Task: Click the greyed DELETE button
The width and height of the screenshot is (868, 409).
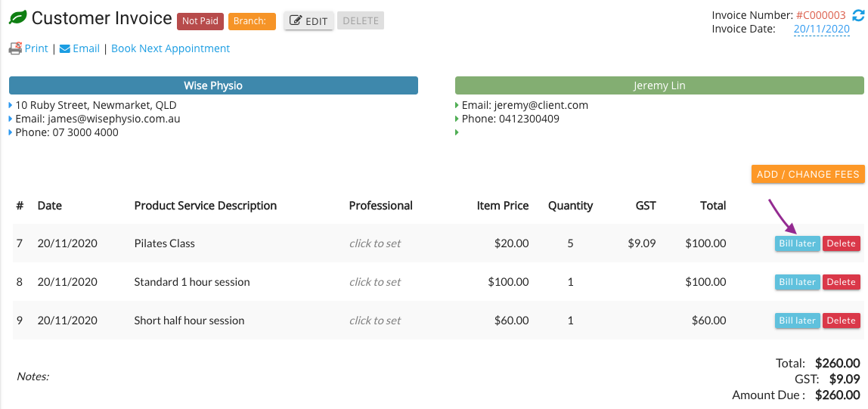Action: [361, 21]
